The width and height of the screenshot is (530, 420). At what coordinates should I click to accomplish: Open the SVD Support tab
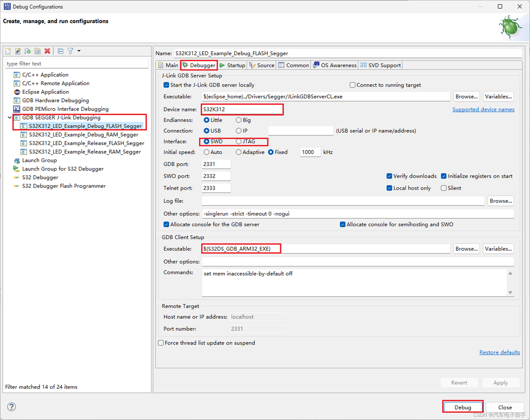coord(381,65)
